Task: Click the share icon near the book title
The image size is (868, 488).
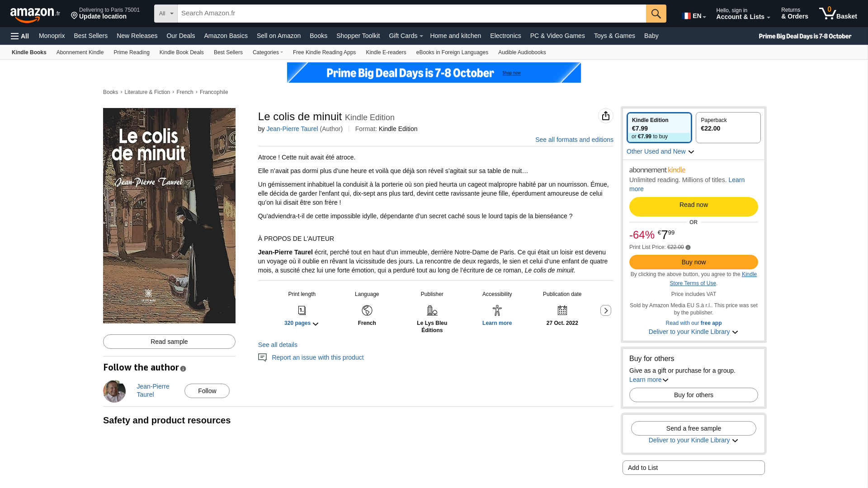Action: (x=605, y=116)
